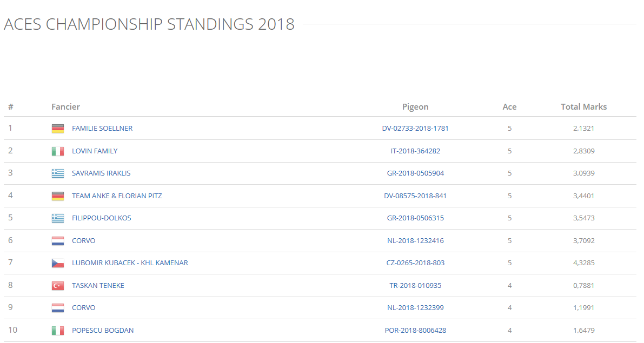
Task: Click the Pigeon column header
Action: [x=415, y=107]
